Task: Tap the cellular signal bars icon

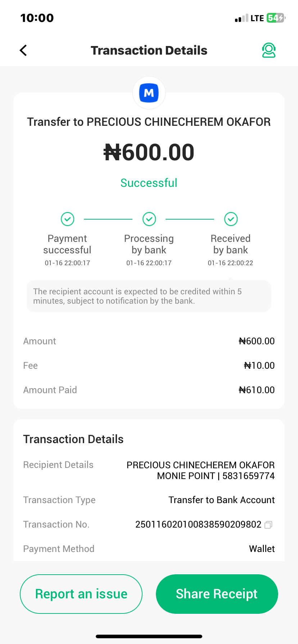Action: tap(241, 18)
